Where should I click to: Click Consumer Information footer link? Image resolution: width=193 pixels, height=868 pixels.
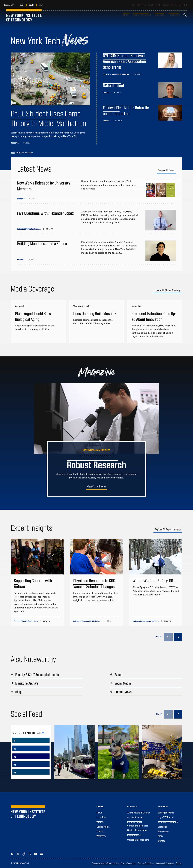click(165, 863)
